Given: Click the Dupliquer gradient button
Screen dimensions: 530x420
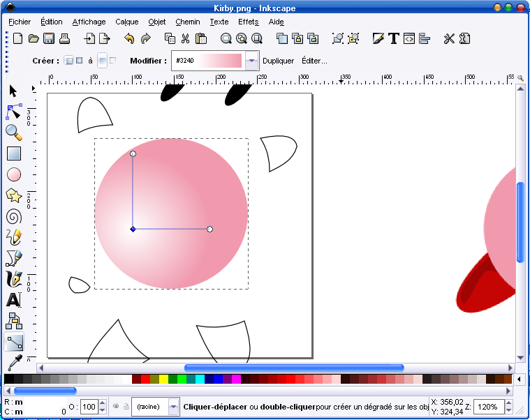Looking at the screenshot, I should point(278,61).
